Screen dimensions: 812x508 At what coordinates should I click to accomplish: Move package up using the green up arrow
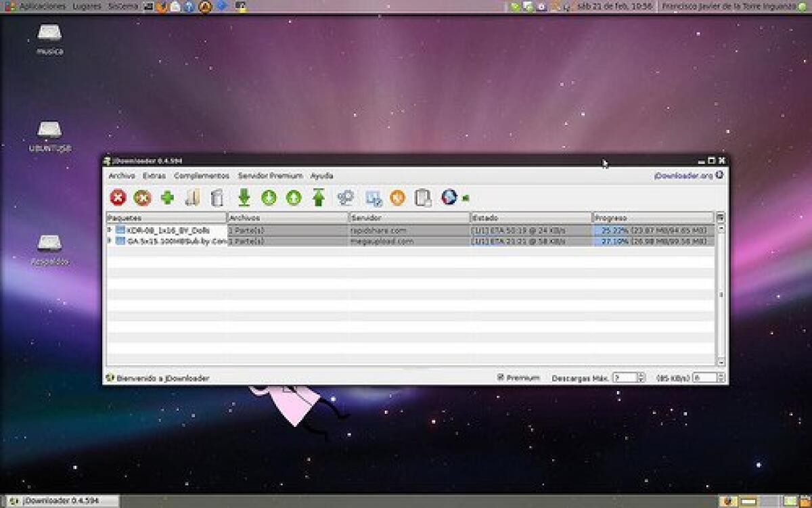[x=292, y=197]
